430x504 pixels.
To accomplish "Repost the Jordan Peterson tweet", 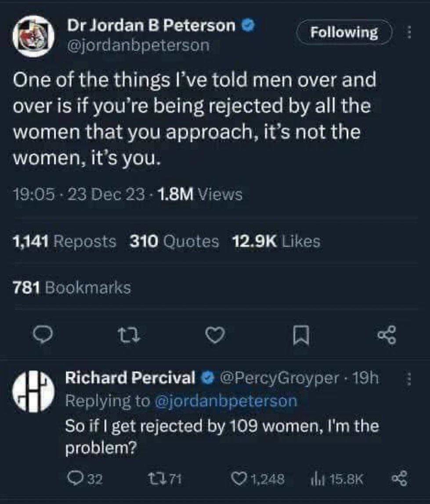I will click(130, 335).
